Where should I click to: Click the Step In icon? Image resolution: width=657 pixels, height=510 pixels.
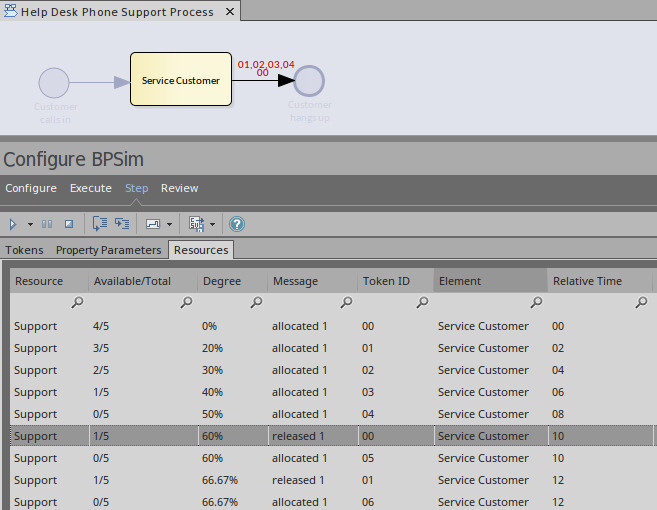tap(100, 224)
